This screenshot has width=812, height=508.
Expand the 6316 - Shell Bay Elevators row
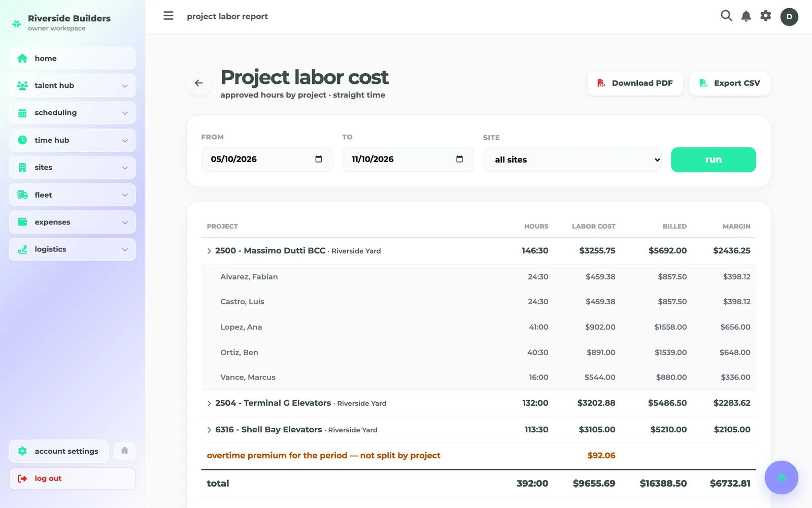tap(209, 430)
